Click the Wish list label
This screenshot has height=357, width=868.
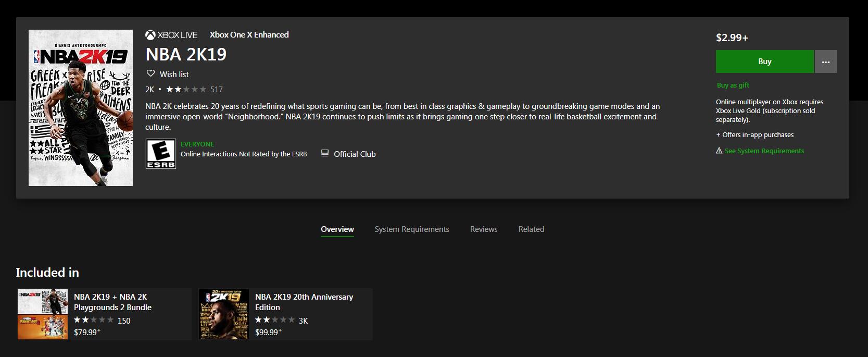(174, 75)
